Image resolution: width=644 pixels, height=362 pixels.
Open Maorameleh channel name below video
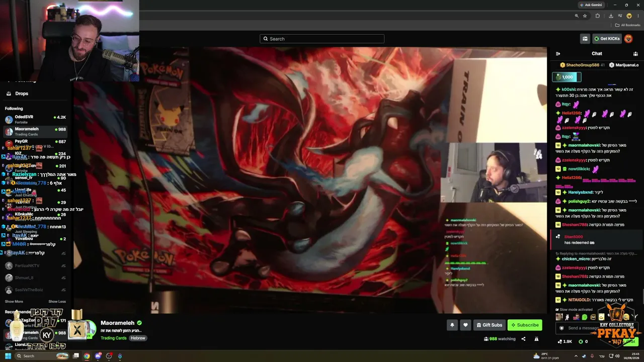coord(118,323)
